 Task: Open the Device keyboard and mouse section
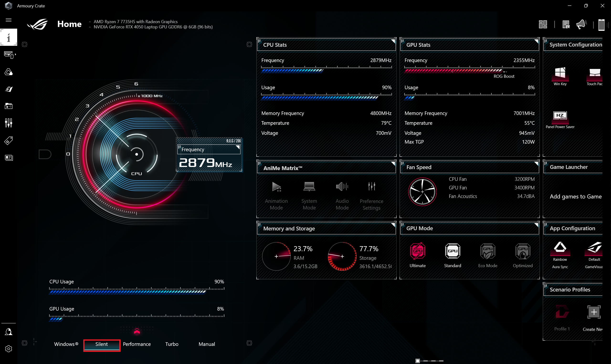pos(9,54)
